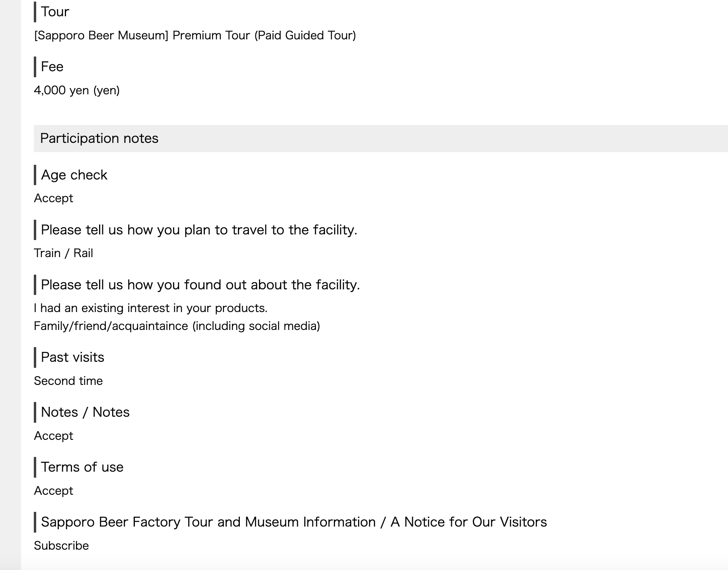This screenshot has height=570, width=728.
Task: Click Accept under Age check
Action: pos(53,198)
